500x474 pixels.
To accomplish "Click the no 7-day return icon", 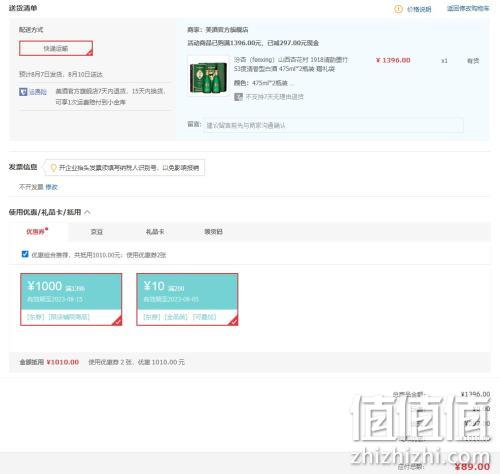I will pyautogui.click(x=238, y=97).
